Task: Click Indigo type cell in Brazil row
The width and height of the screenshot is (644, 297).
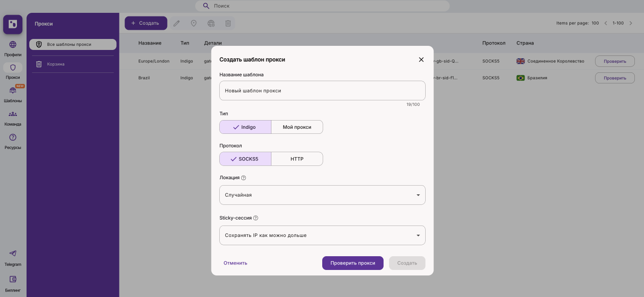Action: pyautogui.click(x=187, y=78)
